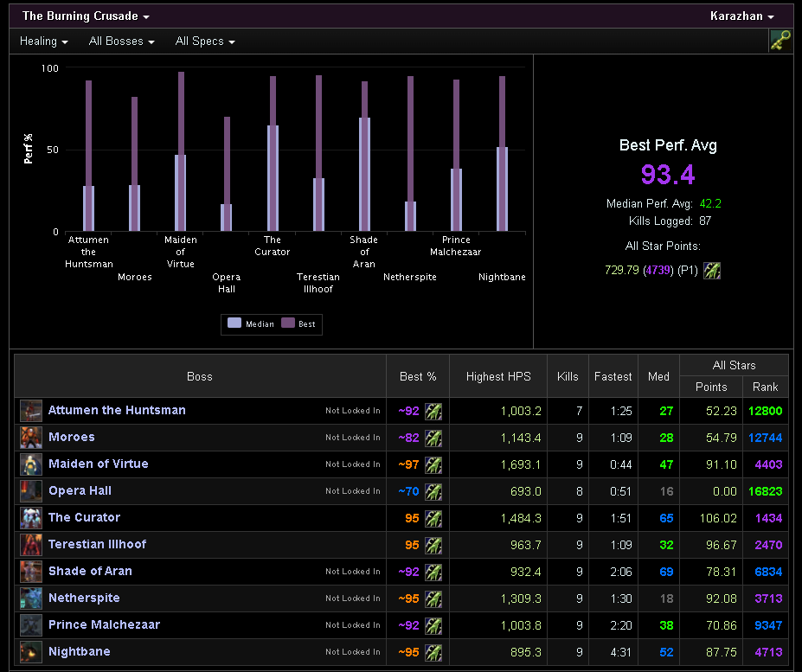Image resolution: width=802 pixels, height=672 pixels.
Task: Open Attumen the Huntsman boss link
Action: [x=117, y=410]
